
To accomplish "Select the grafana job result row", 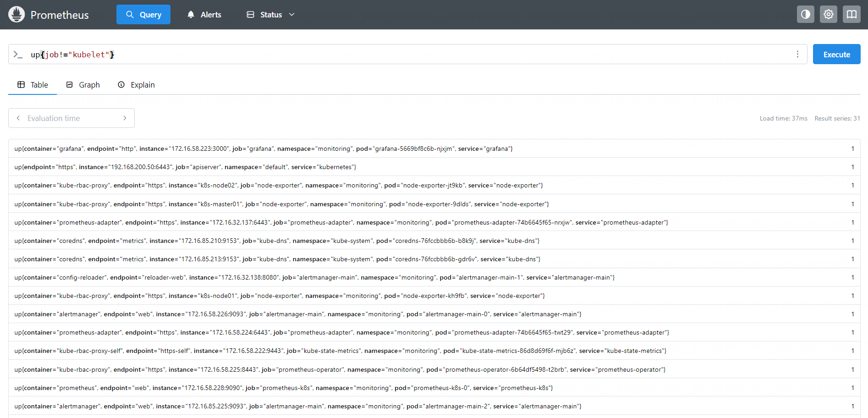I will point(264,149).
